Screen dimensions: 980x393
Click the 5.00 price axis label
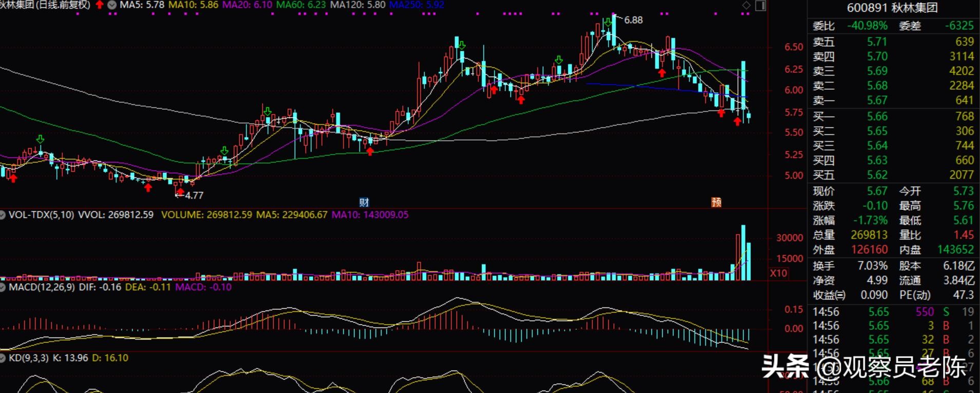tap(794, 175)
